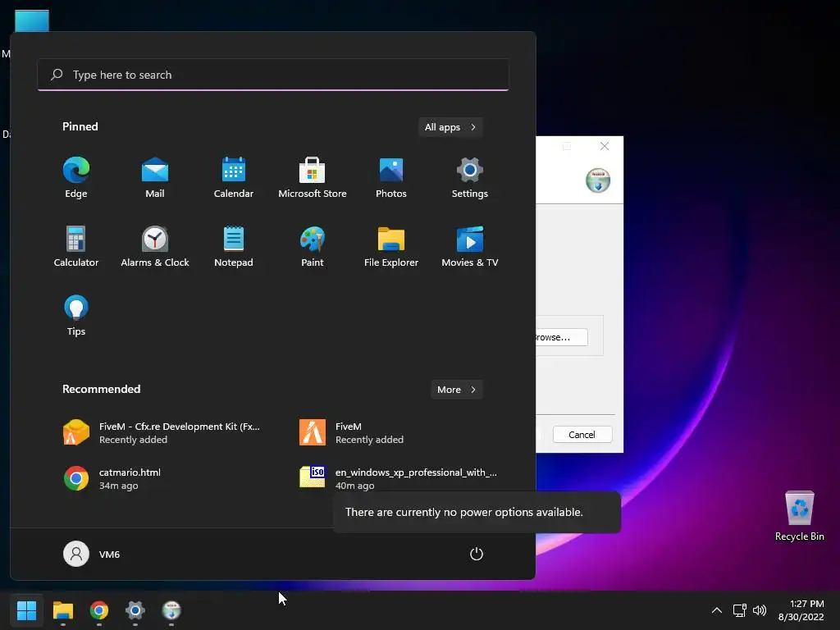This screenshot has width=840, height=630.
Task: Open the Recycle Bin desktop icon
Action: (799, 516)
